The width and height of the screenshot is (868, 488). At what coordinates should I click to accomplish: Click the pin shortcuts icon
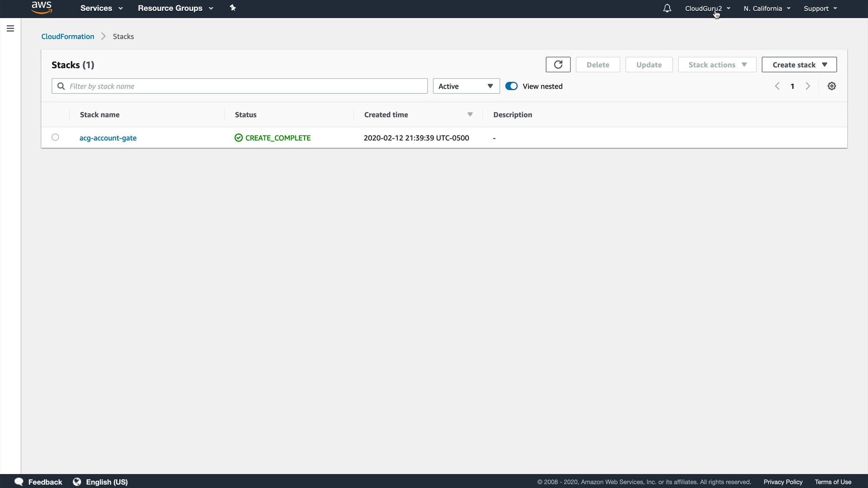pos(233,8)
